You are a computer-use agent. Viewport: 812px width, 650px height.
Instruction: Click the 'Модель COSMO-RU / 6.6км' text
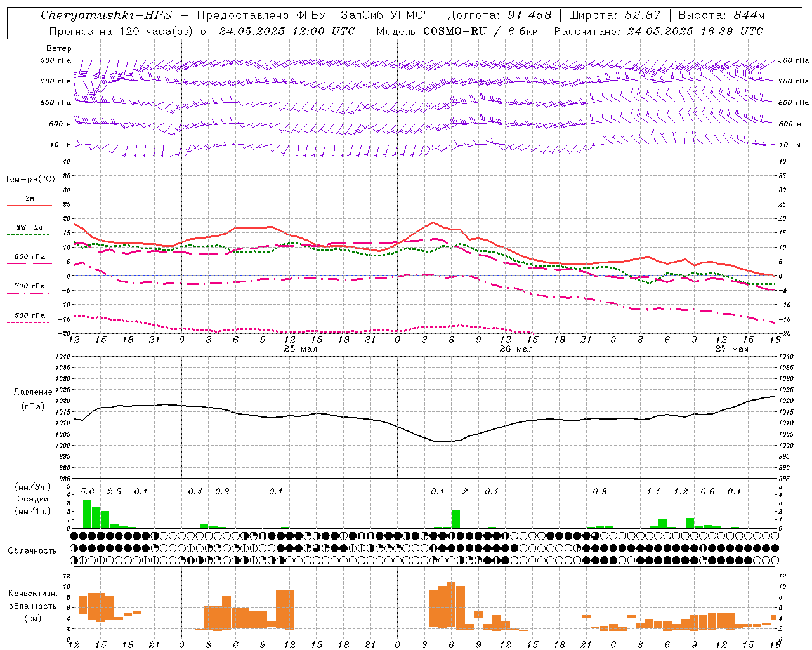[457, 31]
